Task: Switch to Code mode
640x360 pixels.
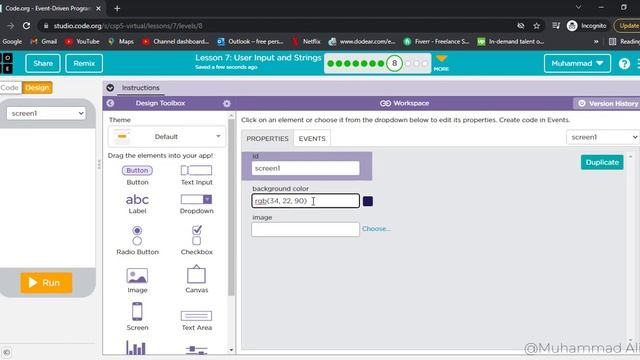Action: (x=10, y=88)
